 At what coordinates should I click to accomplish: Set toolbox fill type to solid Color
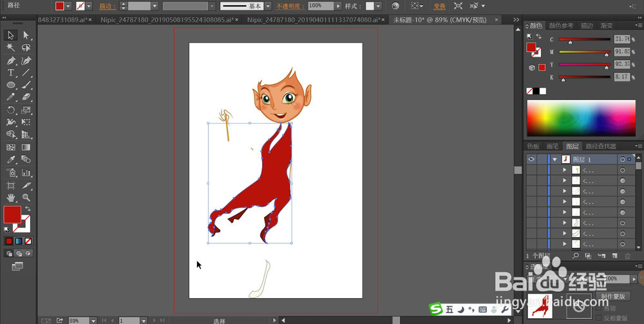(x=9, y=241)
